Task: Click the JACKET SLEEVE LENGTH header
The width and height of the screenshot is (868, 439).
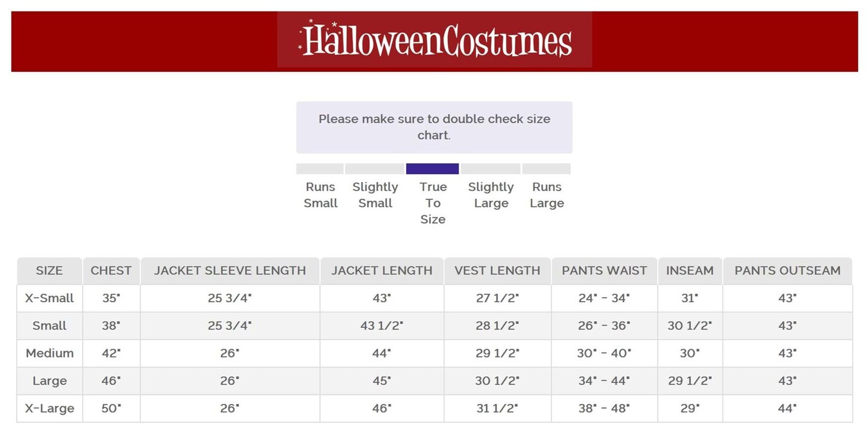Action: (230, 271)
